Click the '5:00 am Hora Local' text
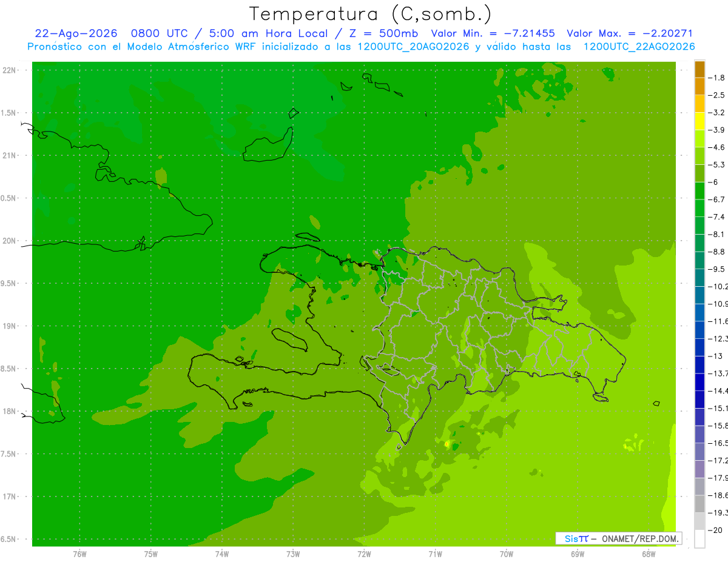 (x=268, y=33)
